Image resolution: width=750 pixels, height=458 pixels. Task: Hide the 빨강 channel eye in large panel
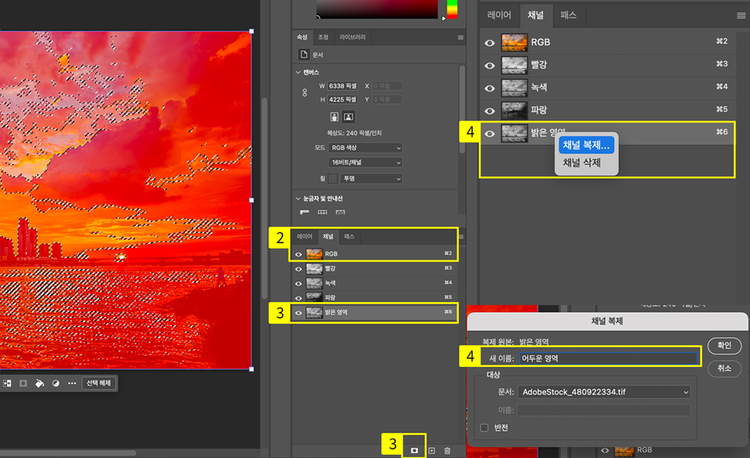(x=489, y=65)
